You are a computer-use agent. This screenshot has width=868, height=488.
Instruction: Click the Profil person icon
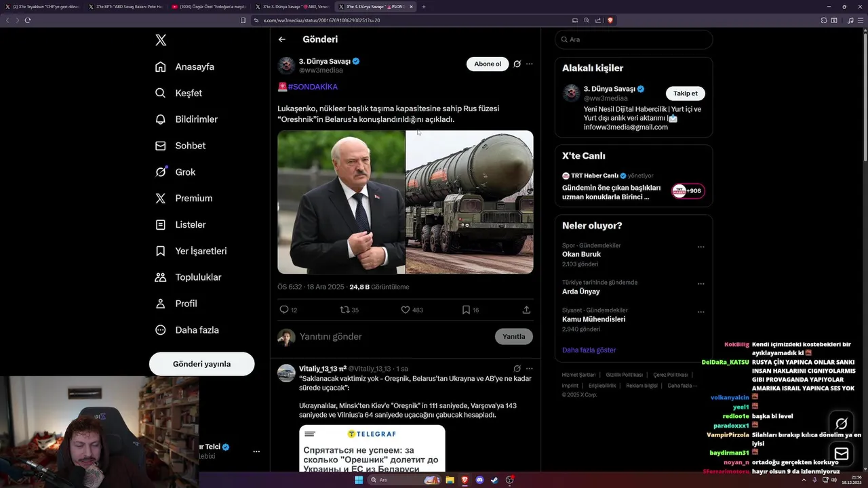click(161, 304)
